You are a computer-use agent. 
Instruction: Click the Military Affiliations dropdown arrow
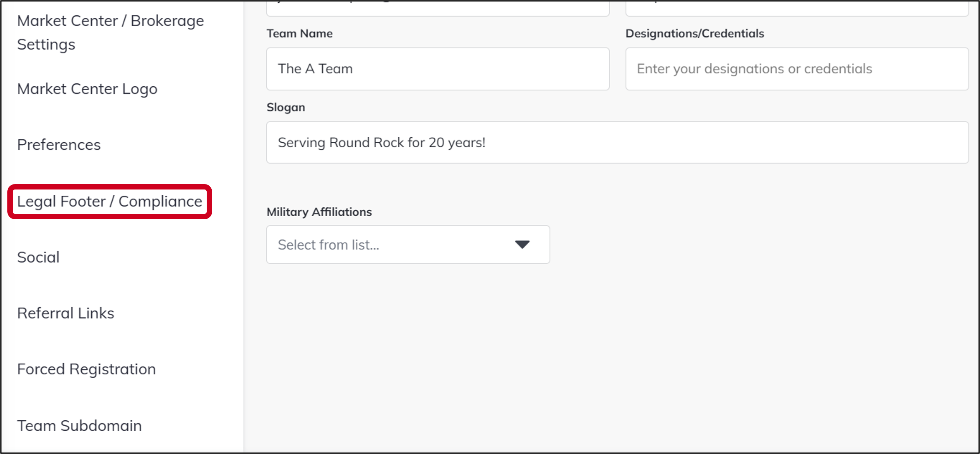click(522, 245)
